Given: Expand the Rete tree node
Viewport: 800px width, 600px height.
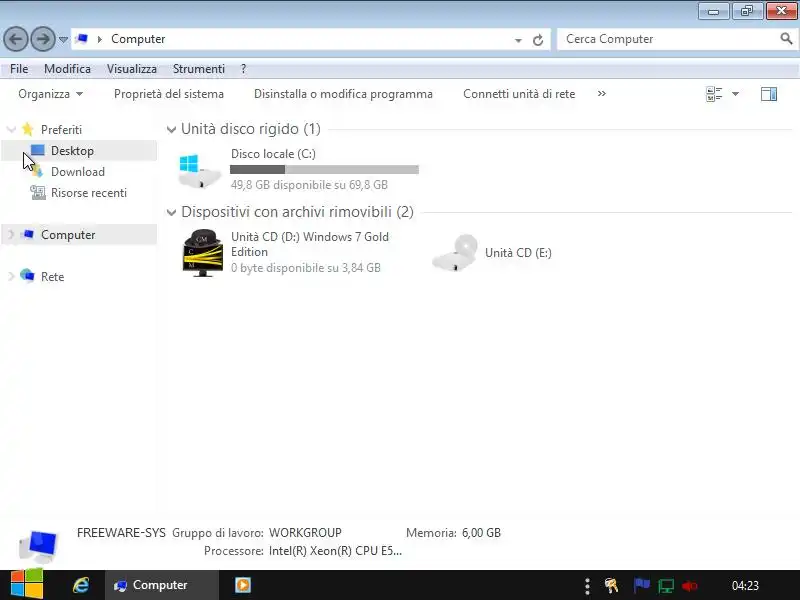Looking at the screenshot, I should click(x=11, y=277).
